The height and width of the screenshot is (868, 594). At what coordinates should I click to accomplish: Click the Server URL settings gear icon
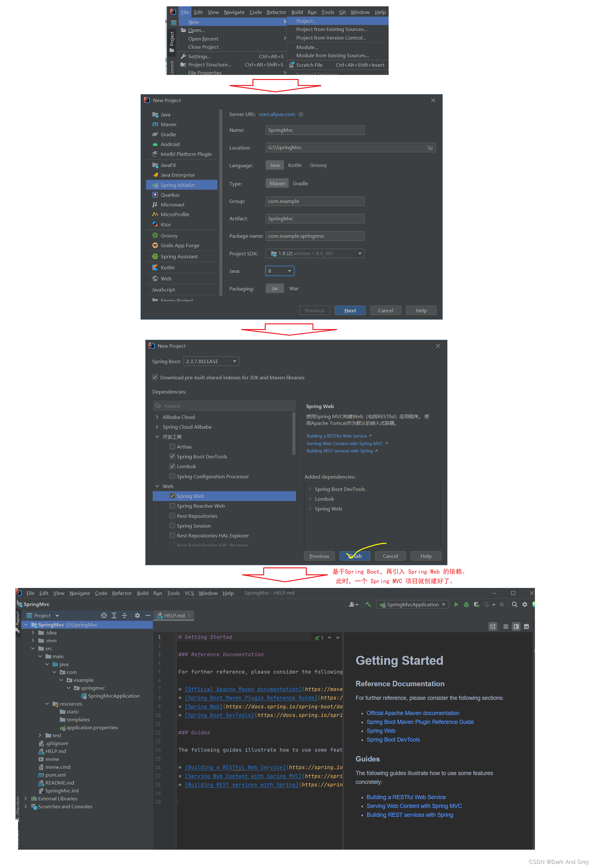click(301, 114)
